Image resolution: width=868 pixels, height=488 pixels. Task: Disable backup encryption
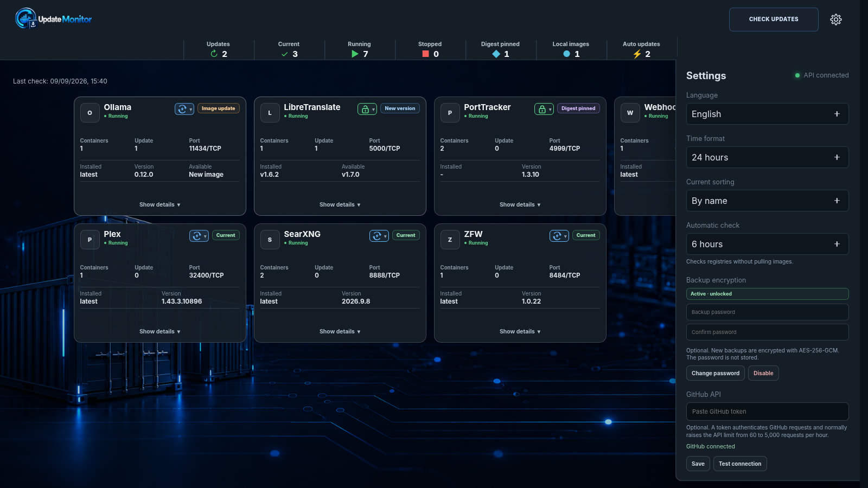[x=763, y=373]
